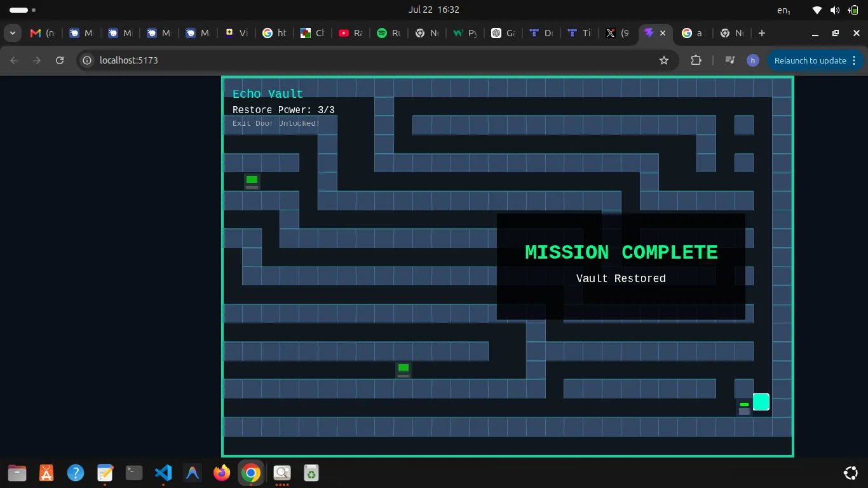This screenshot has width=868, height=488.
Task: Click the green power terminal in the lower-middle corridor
Action: point(403,370)
